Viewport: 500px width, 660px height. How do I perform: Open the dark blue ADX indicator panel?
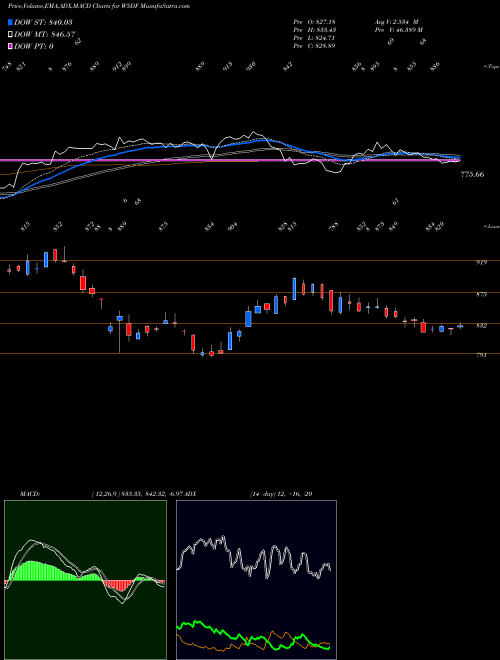click(x=256, y=580)
